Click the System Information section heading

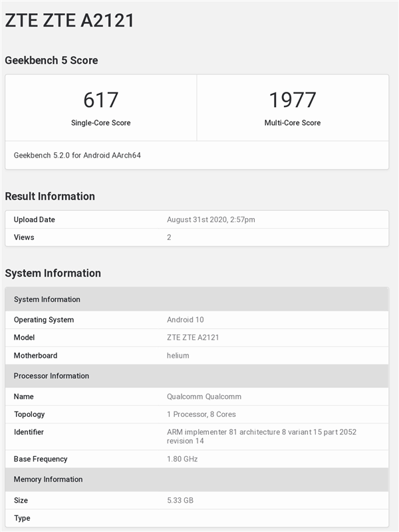point(53,273)
